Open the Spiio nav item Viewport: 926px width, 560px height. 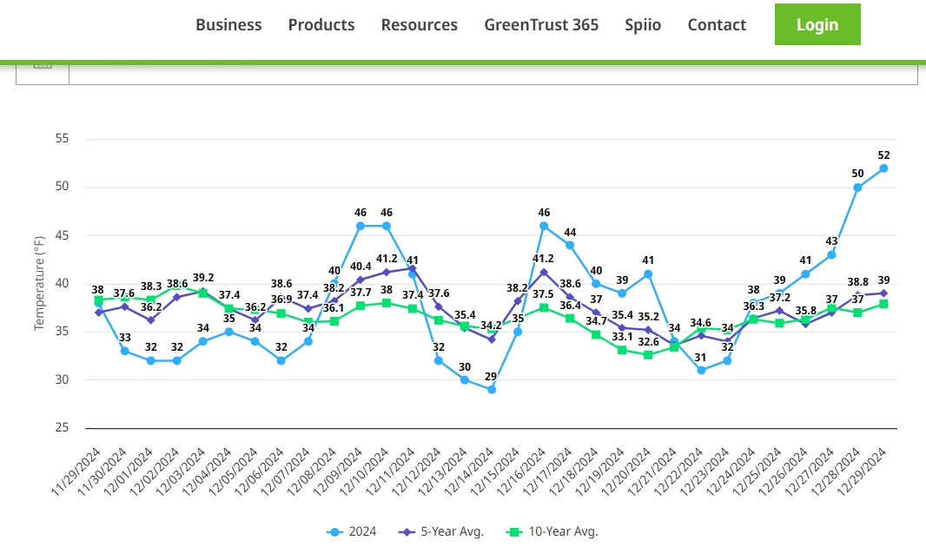(x=643, y=25)
